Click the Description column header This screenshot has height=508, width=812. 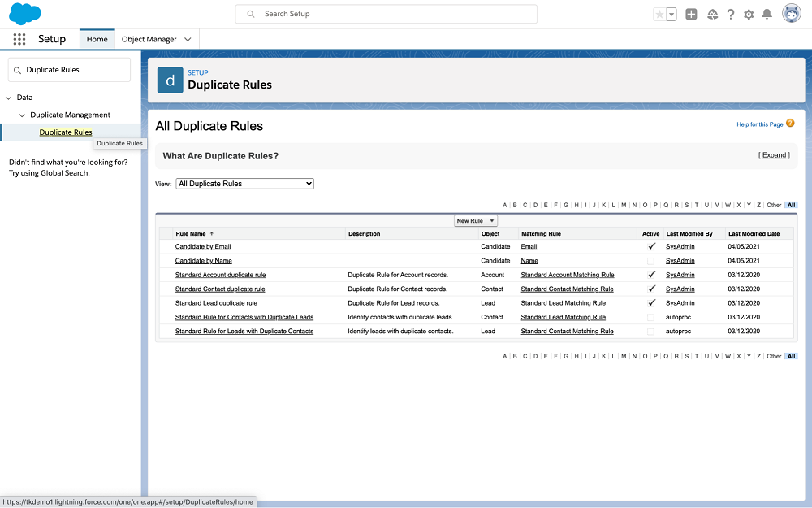364,234
